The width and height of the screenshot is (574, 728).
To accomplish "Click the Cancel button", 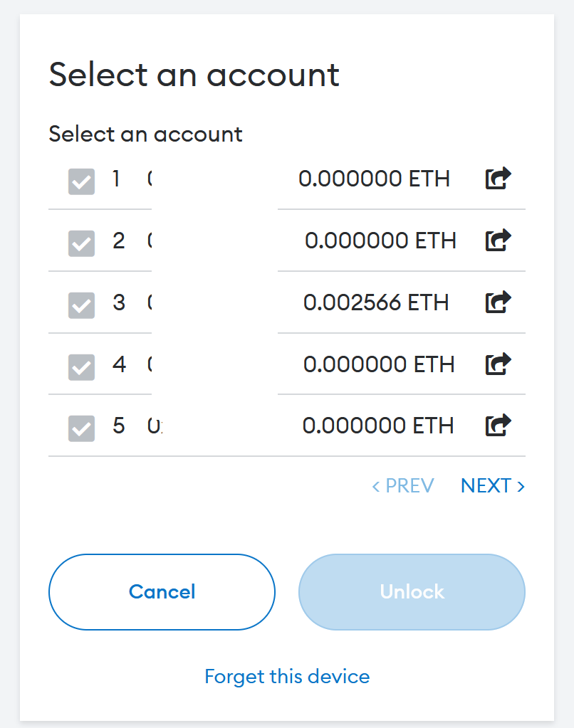I will [162, 591].
